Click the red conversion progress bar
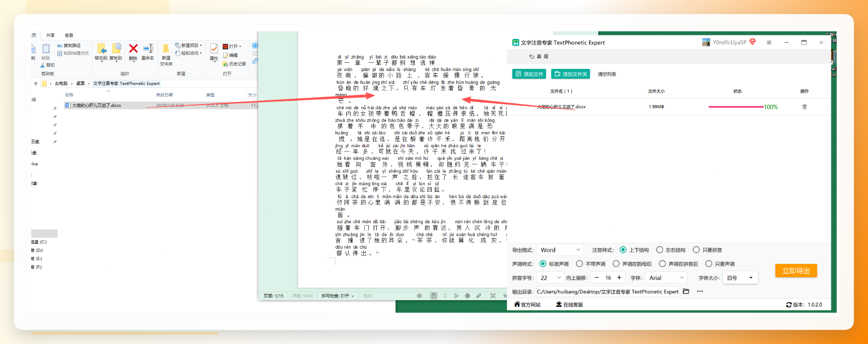The height and width of the screenshot is (344, 868). coord(736,107)
